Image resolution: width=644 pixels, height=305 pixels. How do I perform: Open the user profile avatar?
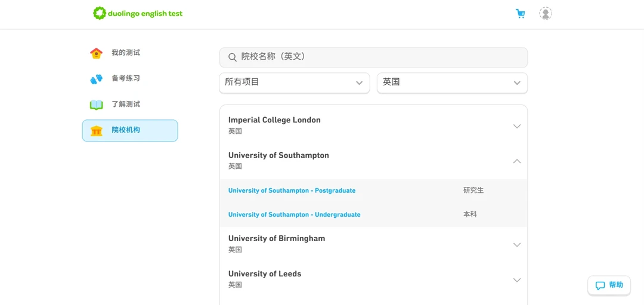[546, 14]
